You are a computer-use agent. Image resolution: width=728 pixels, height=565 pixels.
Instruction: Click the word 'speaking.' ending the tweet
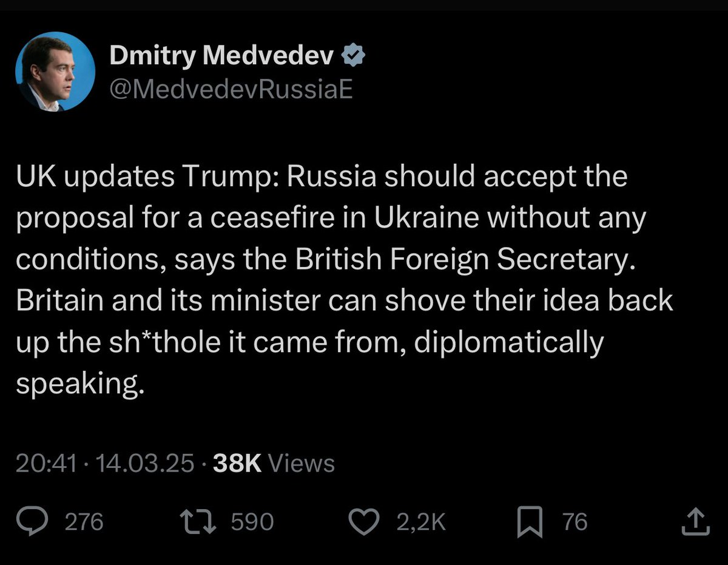point(80,384)
